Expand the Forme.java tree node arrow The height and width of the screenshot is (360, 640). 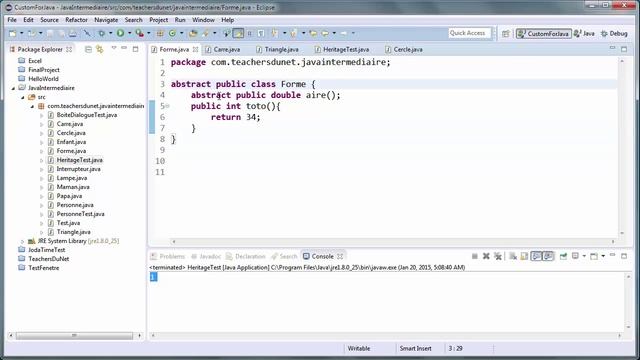click(x=42, y=151)
